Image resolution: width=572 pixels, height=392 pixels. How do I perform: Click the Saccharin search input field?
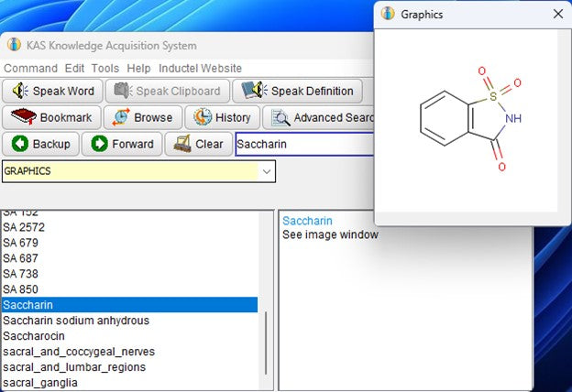tap(304, 144)
